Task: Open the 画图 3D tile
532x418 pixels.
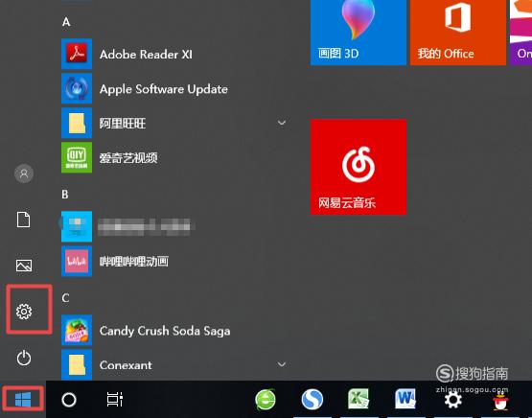Action: [359, 33]
